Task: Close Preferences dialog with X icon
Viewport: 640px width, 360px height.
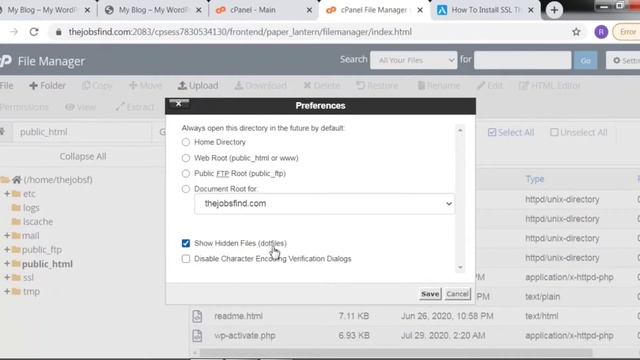Action: click(179, 103)
